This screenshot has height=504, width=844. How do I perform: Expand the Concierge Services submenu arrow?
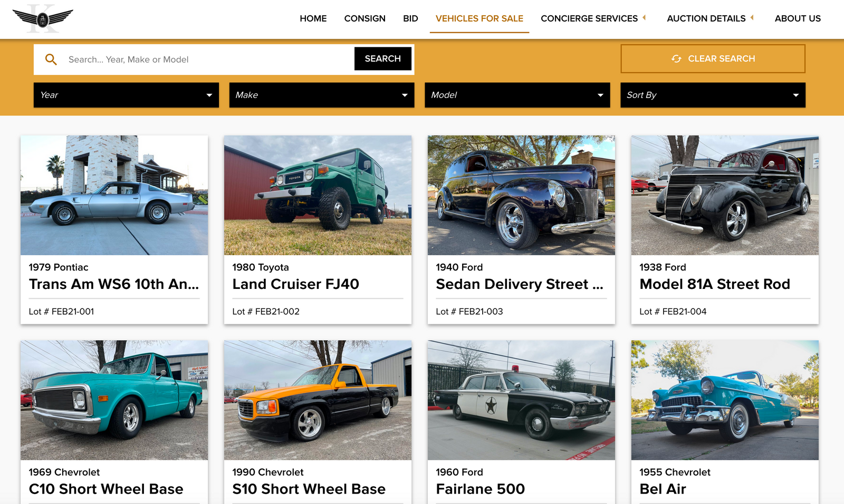tap(644, 18)
